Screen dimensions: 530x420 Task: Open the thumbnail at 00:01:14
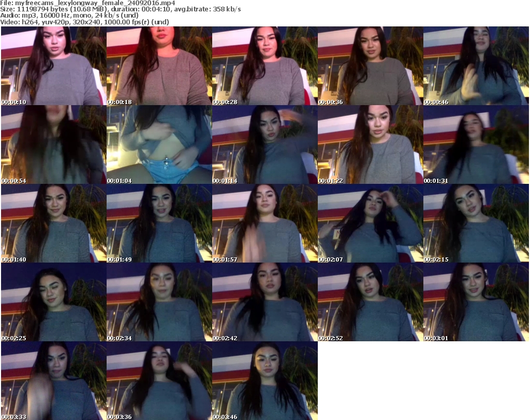(x=265, y=144)
